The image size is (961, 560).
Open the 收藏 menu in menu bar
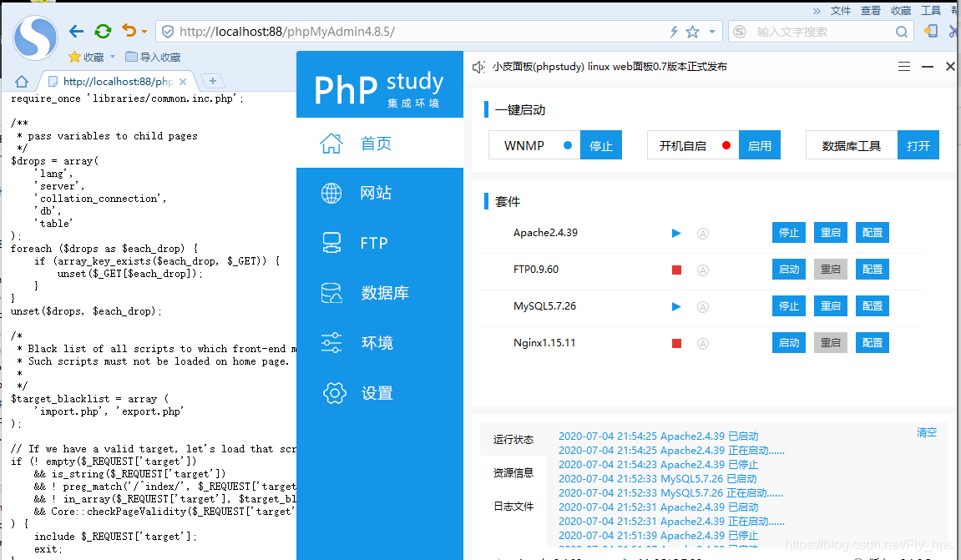coord(901,10)
